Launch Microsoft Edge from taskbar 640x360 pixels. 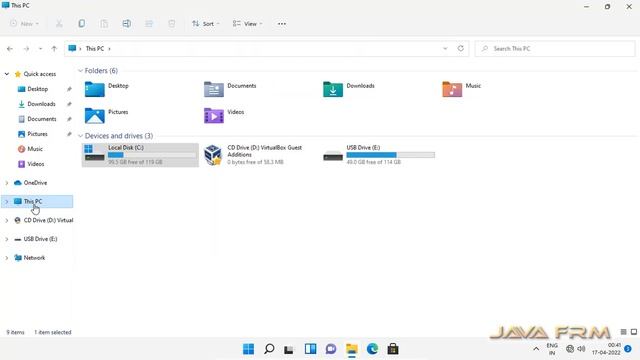372,349
